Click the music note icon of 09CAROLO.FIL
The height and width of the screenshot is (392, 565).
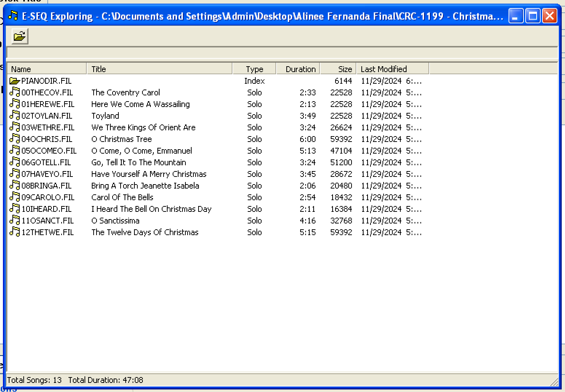click(15, 197)
